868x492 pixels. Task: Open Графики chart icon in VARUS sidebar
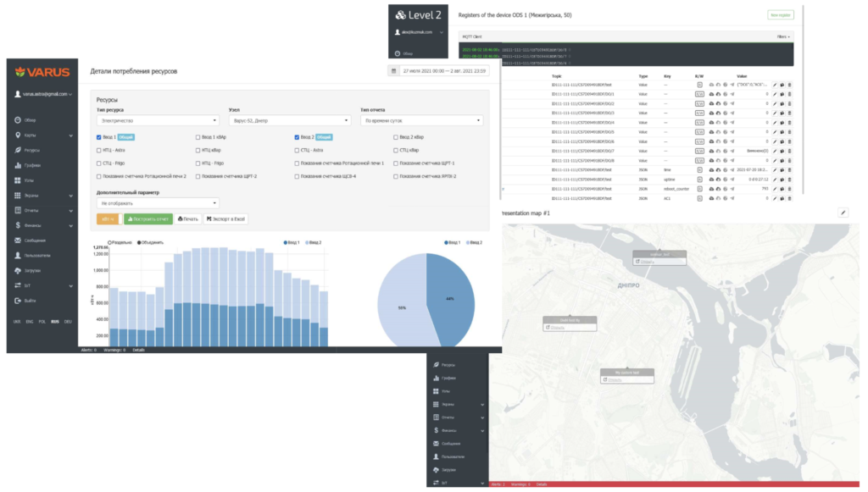pos(18,165)
